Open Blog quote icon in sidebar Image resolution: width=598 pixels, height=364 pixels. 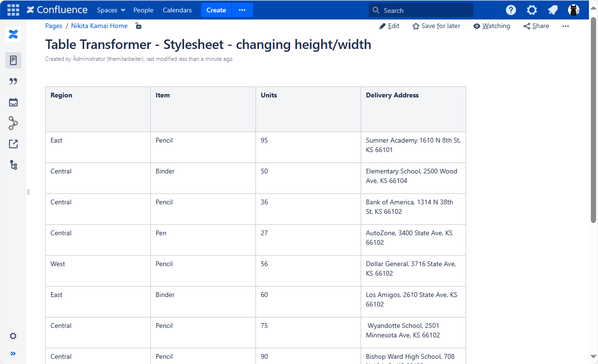(13, 81)
